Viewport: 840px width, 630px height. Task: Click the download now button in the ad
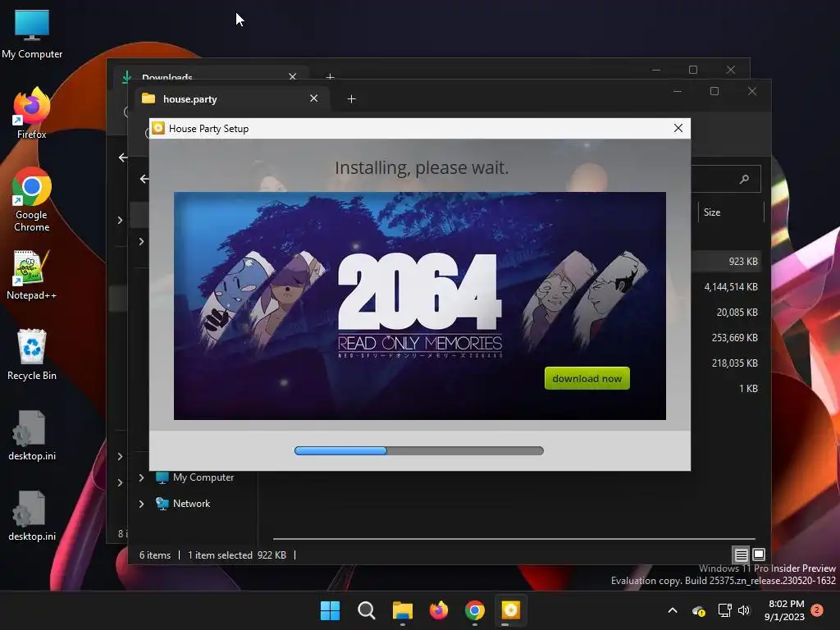(x=587, y=378)
